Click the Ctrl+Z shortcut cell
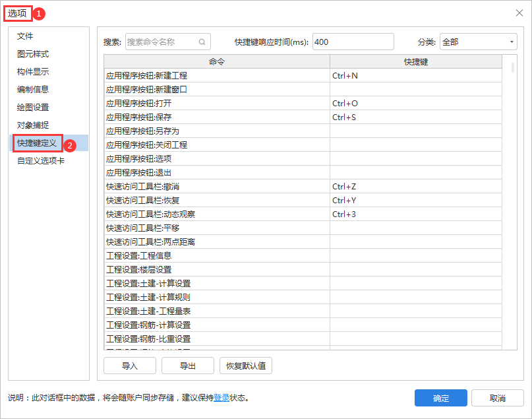 (x=416, y=187)
